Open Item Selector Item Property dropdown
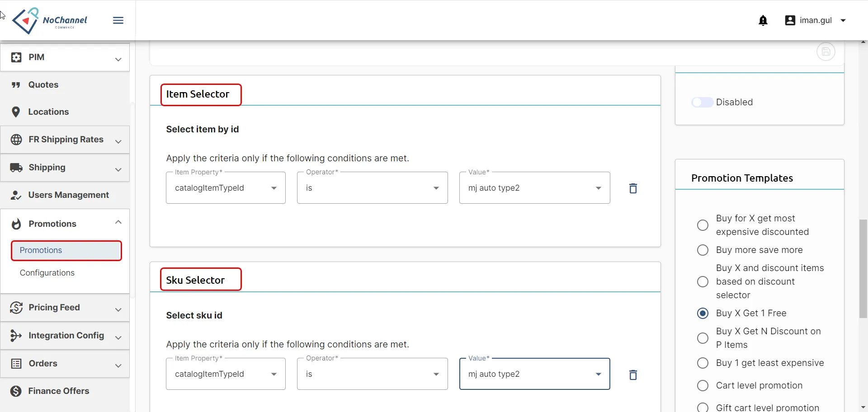The image size is (868, 412). click(226, 188)
